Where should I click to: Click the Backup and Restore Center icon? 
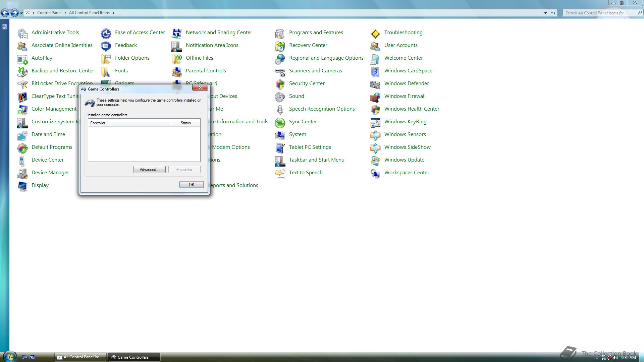(x=22, y=72)
